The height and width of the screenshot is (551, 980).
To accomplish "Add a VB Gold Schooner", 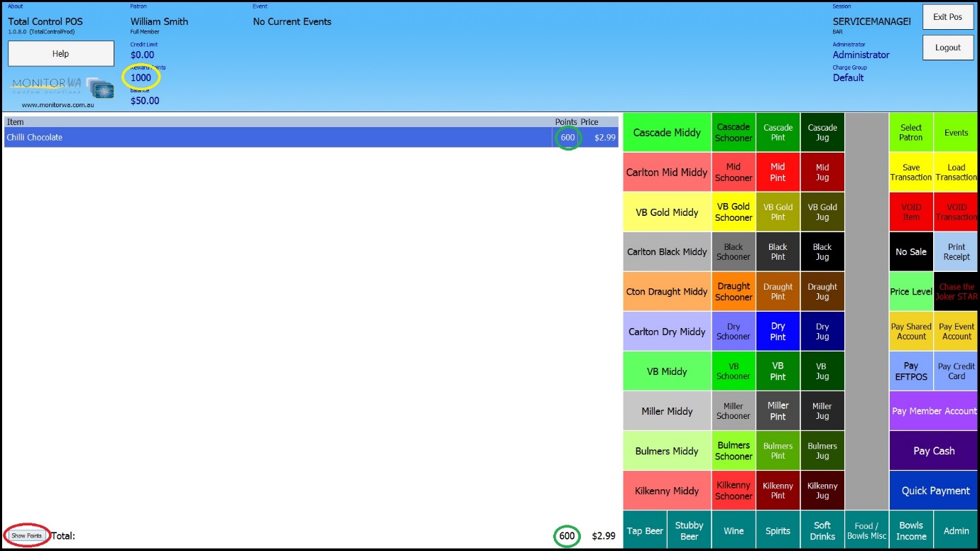I will (x=734, y=212).
